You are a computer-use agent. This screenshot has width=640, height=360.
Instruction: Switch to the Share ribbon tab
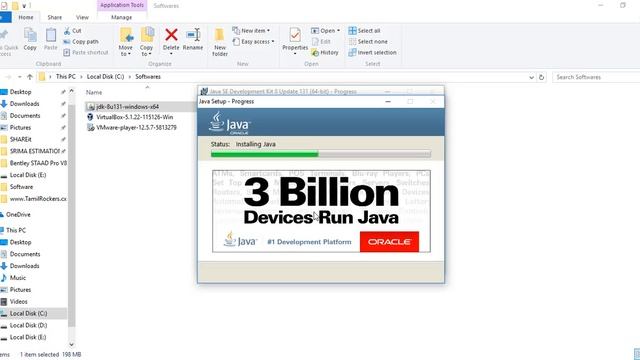coord(54,17)
